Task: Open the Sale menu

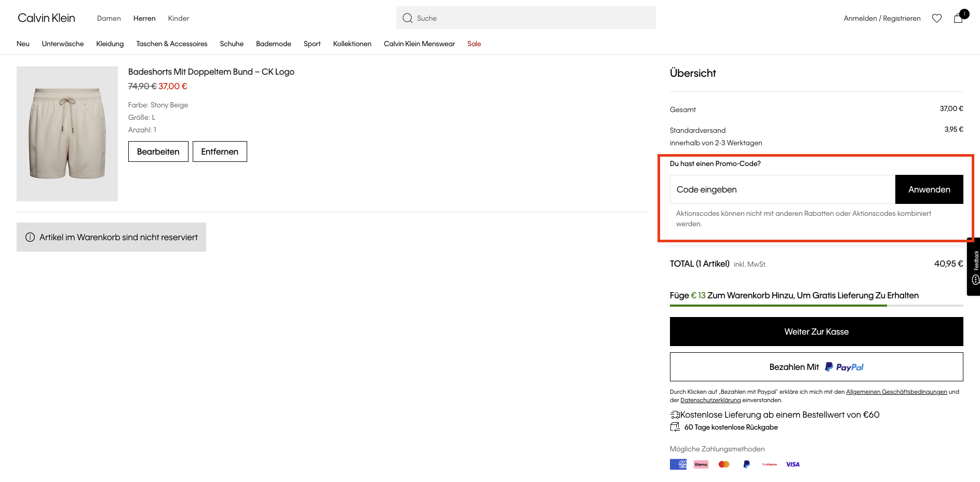Action: pos(474,44)
